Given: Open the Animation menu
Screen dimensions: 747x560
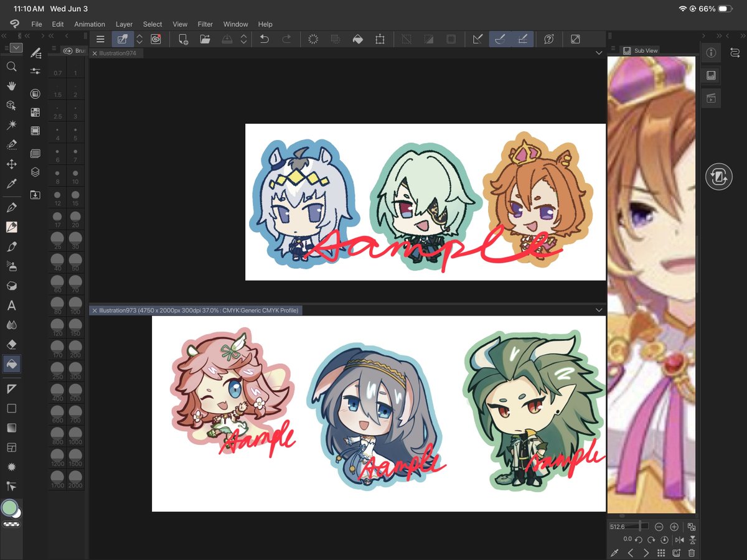Looking at the screenshot, I should point(90,24).
